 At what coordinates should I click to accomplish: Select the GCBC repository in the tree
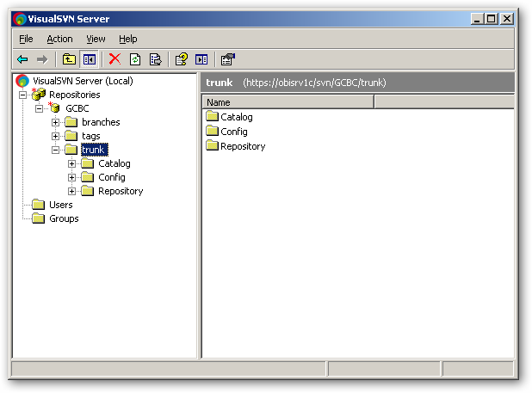point(77,108)
